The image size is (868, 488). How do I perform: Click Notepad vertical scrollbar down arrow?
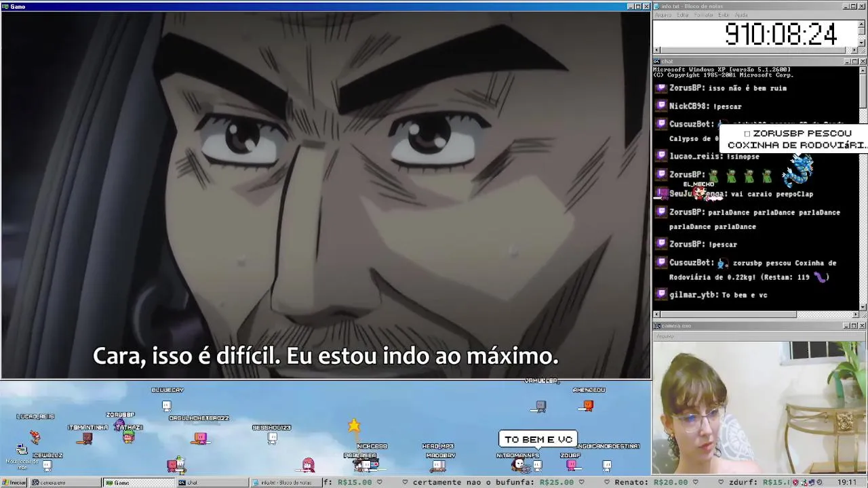[862, 42]
